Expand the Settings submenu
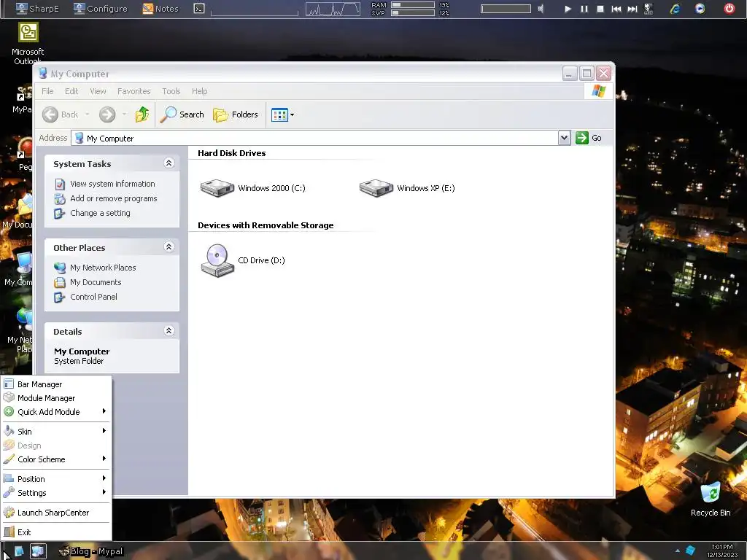 coord(56,493)
